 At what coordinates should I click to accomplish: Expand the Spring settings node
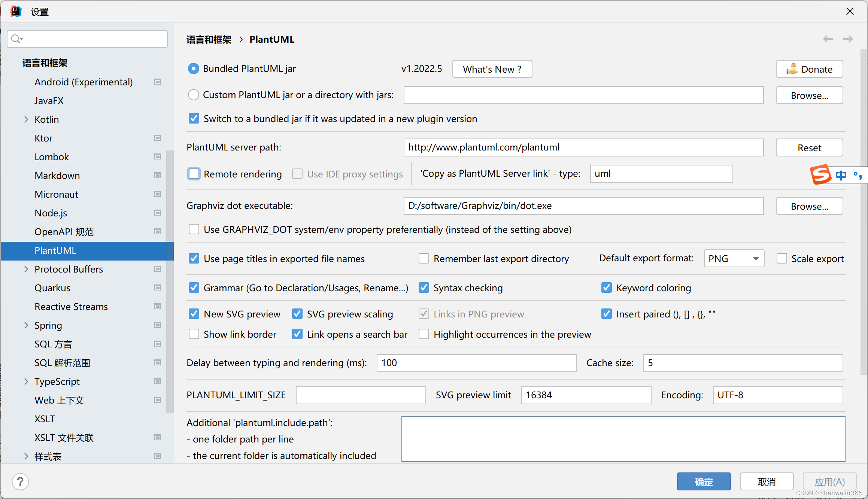[26, 325]
